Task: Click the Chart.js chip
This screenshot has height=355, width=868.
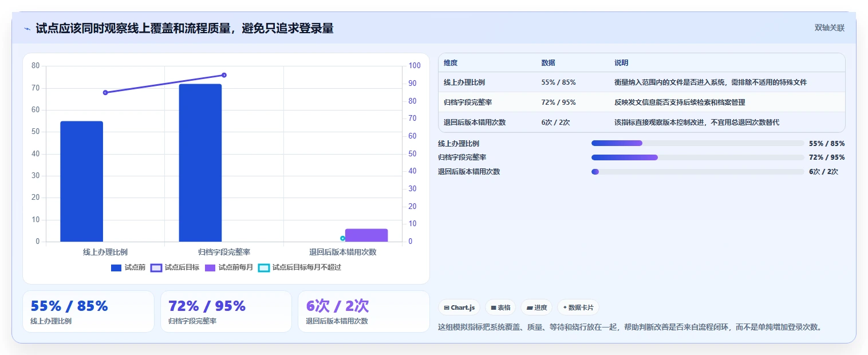Action: pos(459,307)
